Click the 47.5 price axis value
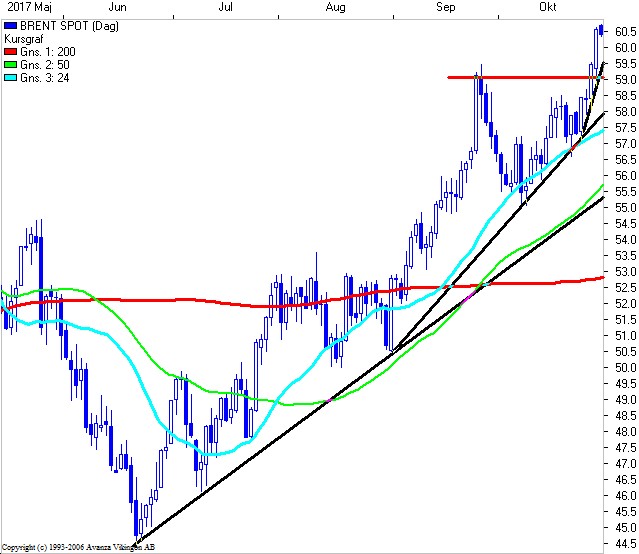Image resolution: width=639 pixels, height=554 pixels. tap(626, 448)
